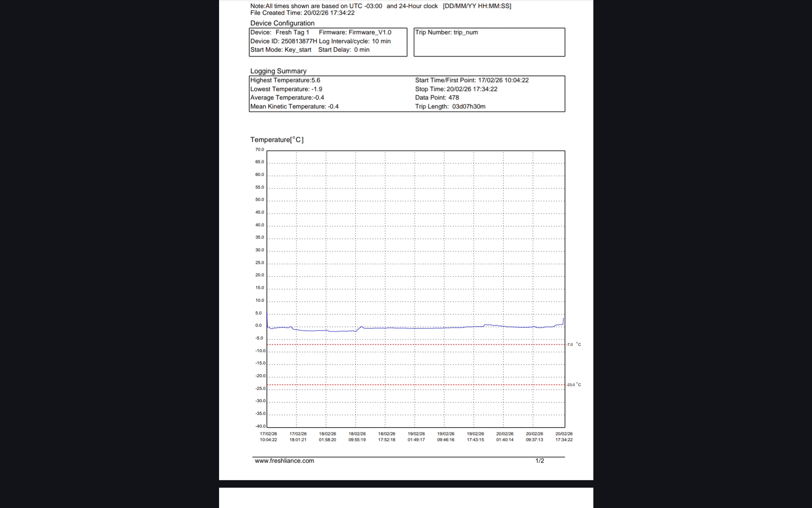Screen dimensions: 812x508
Task: Click the Device Configuration heading
Action: [x=282, y=23]
